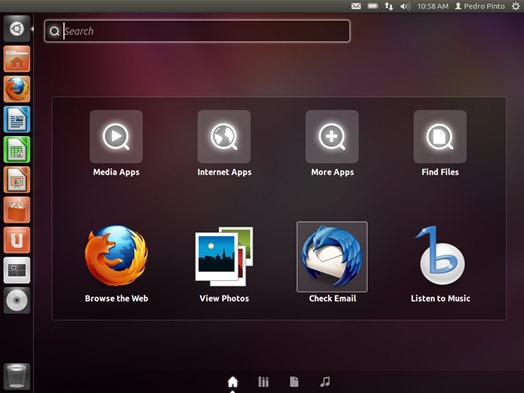Open the sound volume indicator

(405, 6)
